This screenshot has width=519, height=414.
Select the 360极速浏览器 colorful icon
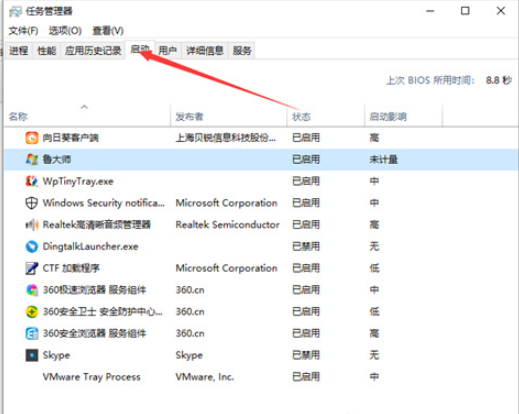coord(32,290)
